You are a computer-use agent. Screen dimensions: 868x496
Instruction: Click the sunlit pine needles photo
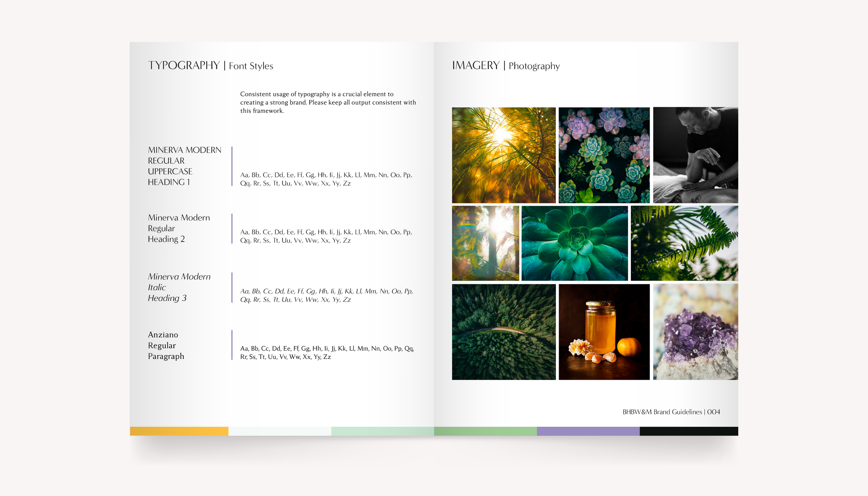click(503, 155)
